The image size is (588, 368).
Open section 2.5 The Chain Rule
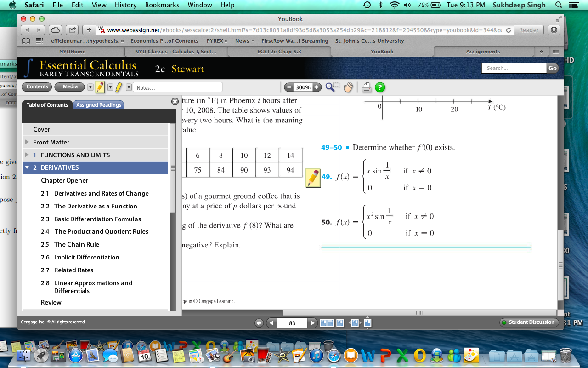point(70,244)
